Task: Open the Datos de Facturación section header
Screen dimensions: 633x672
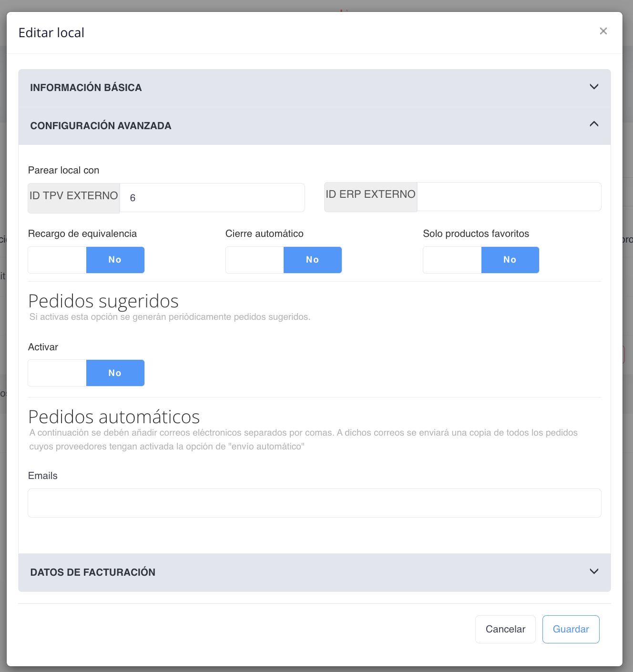Action: tap(93, 572)
